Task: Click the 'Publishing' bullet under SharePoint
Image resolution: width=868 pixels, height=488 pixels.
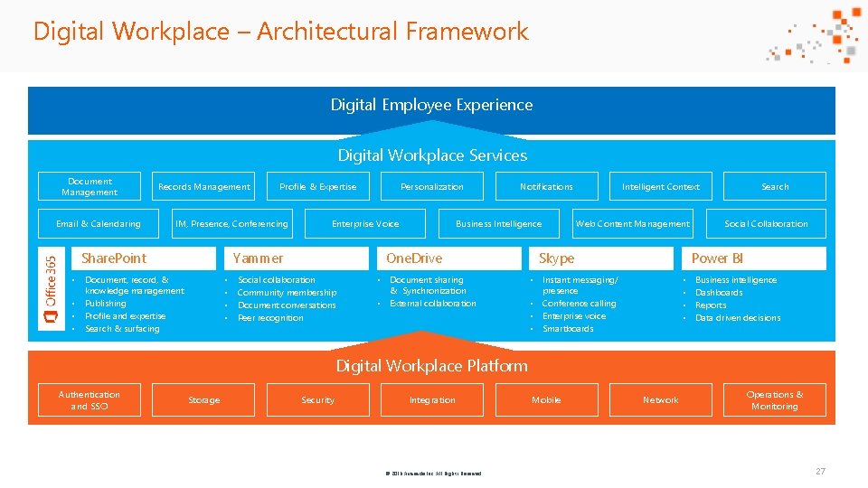Action: [x=105, y=304]
